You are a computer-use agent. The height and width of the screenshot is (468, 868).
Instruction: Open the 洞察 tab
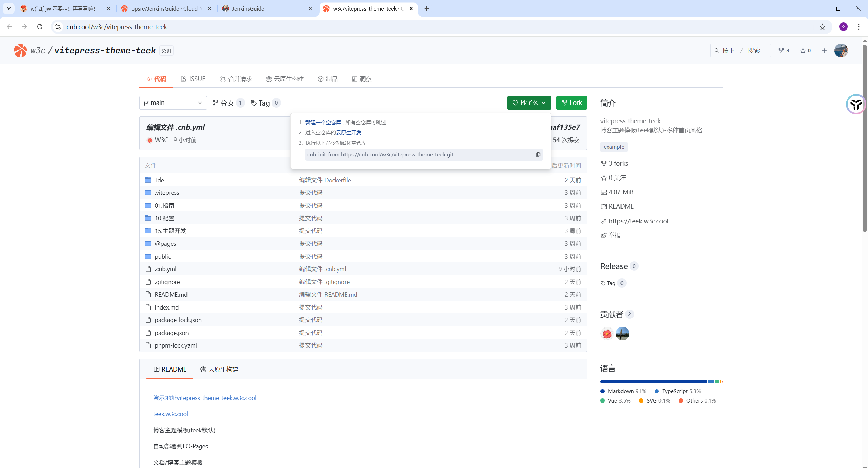point(361,79)
